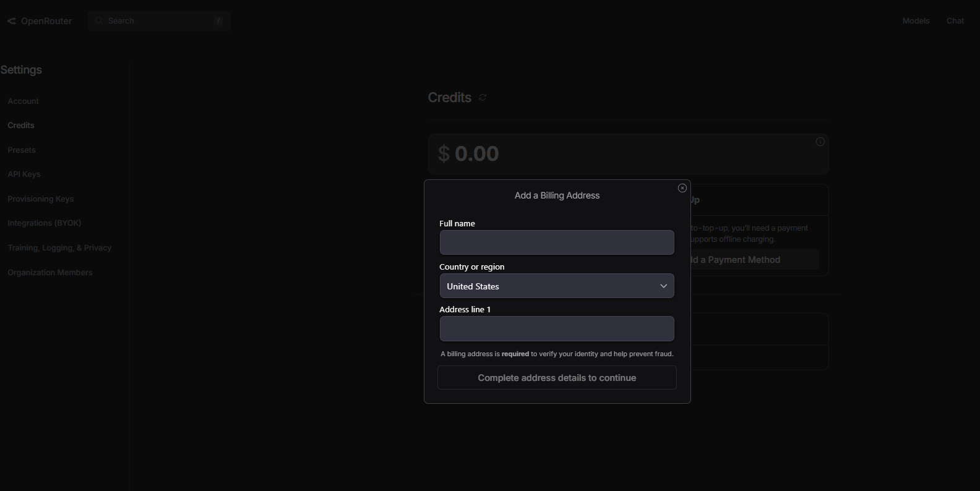Navigate to Provisioning Keys in sidebar
Image resolution: width=980 pixels, height=491 pixels.
(x=40, y=199)
